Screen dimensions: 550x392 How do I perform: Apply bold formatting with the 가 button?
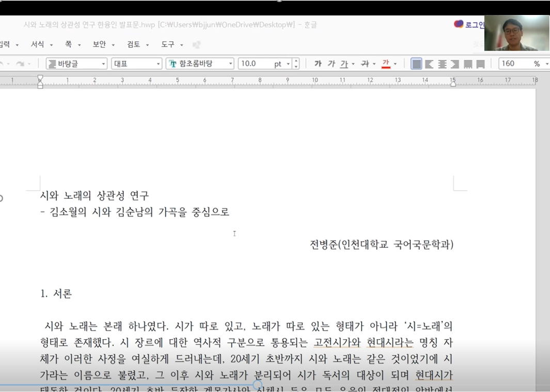click(x=318, y=64)
